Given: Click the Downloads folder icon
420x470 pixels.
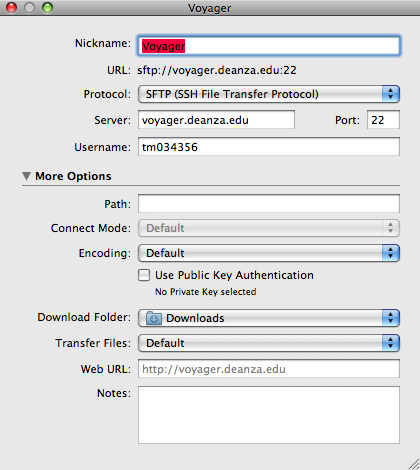Looking at the screenshot, I should click(x=154, y=318).
